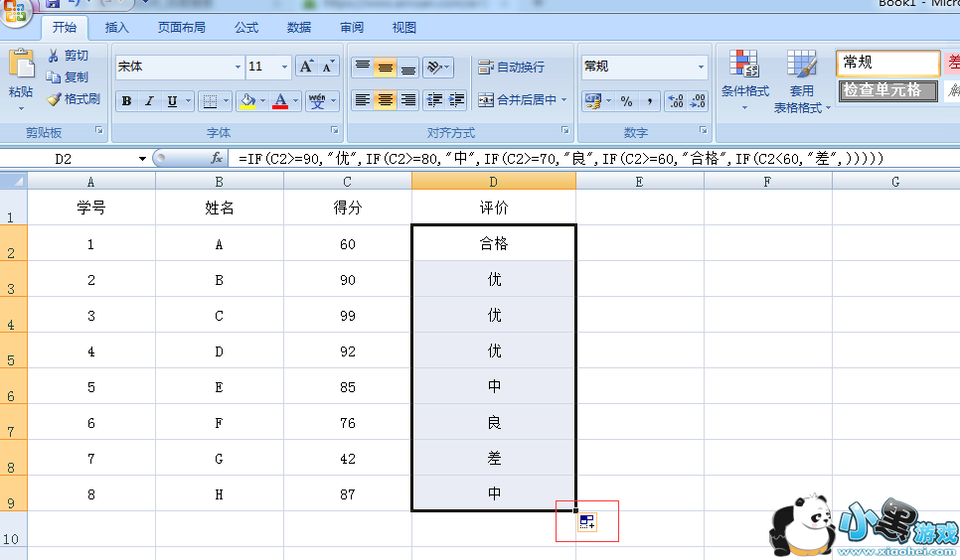Toggle middle vertical alignment
Screen dimensions: 960x560
386,67
